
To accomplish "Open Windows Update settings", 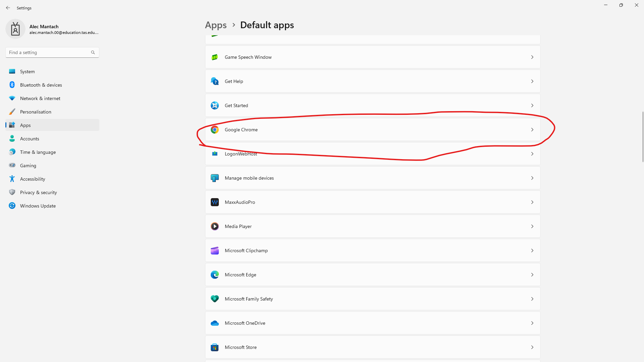I will tap(52, 206).
